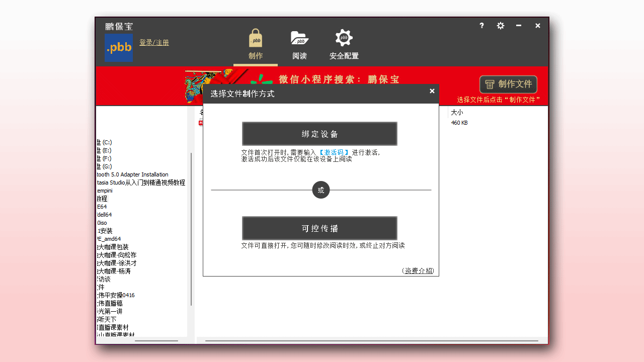
Task: Choose the 可控传播 option
Action: (x=319, y=228)
